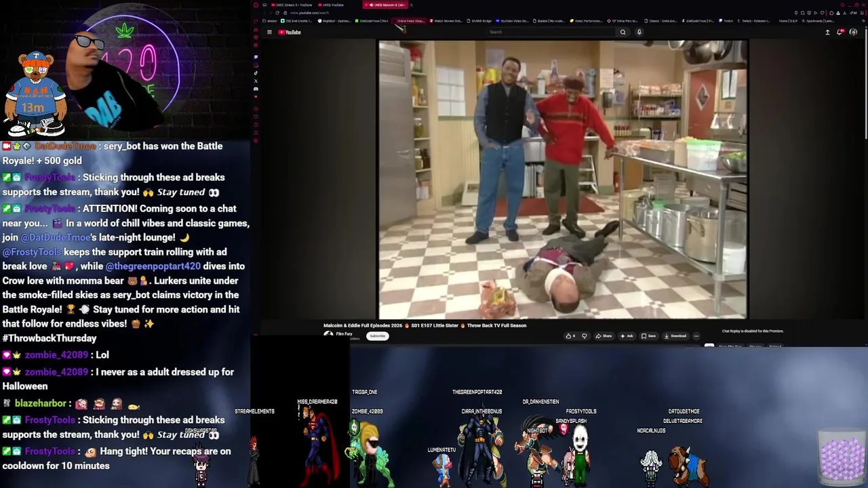Screen dimensions: 868x488
Task: Click #ThrowbackThursday hashtag in chat
Action: (x=50, y=338)
